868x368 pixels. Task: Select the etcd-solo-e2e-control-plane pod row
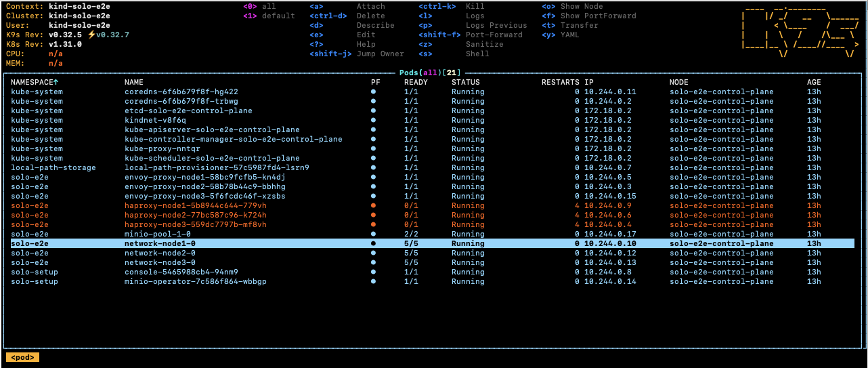(188, 110)
